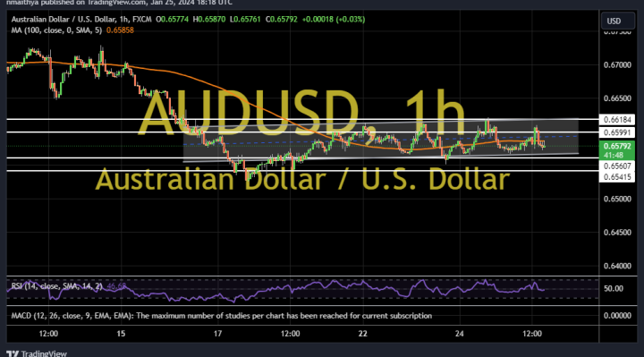
Task: Select the 0.66184 price level label
Action: click(617, 120)
